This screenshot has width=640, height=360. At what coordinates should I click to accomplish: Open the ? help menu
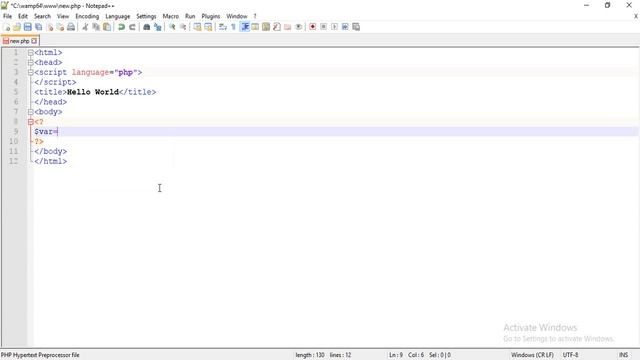click(x=255, y=16)
